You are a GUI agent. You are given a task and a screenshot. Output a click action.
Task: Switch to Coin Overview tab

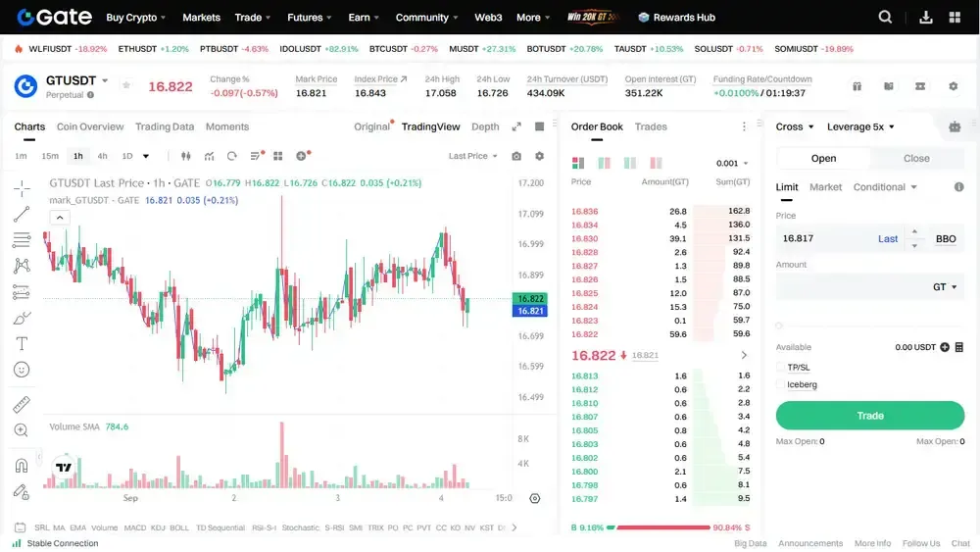(x=90, y=126)
